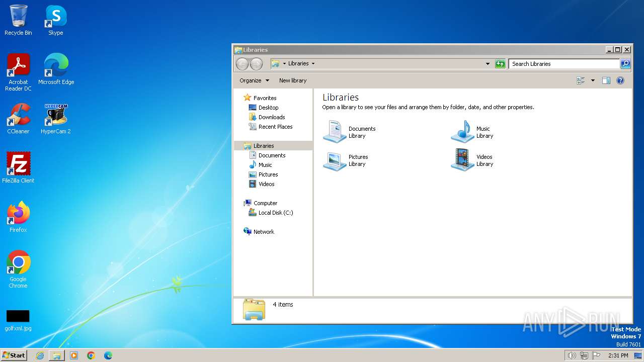Select the Videos Library item

(472, 160)
